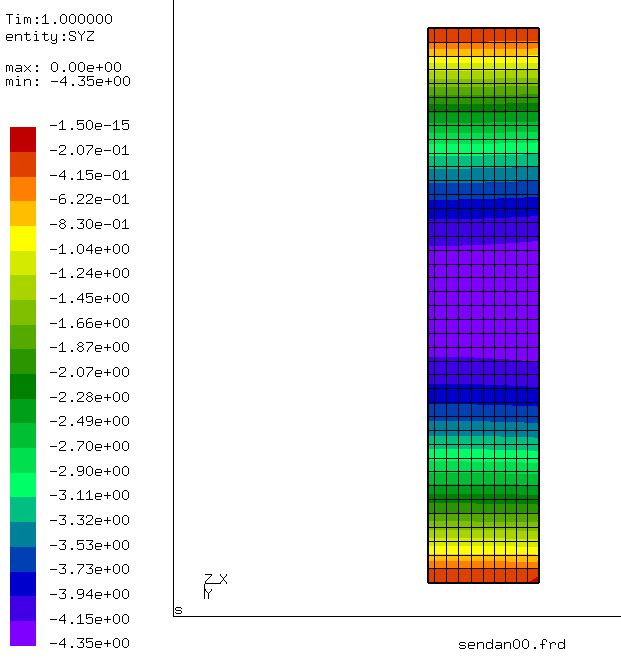Click legend value -2.70e+00

pos(89,446)
